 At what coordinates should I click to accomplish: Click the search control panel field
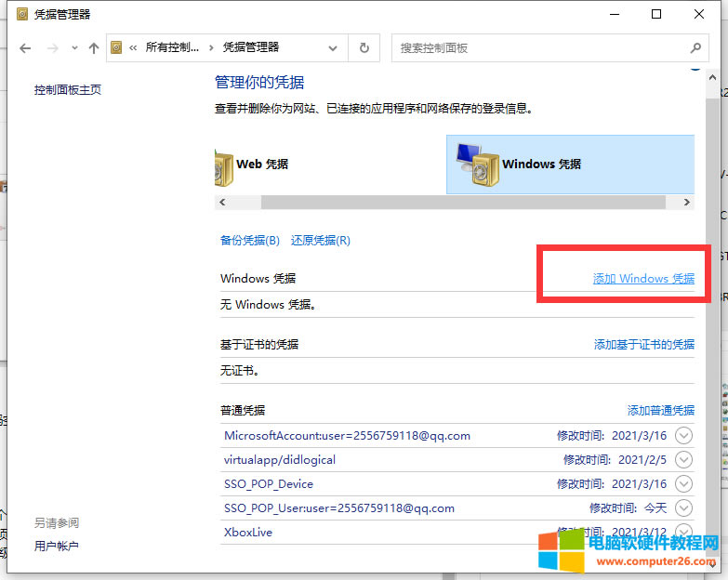click(x=550, y=47)
